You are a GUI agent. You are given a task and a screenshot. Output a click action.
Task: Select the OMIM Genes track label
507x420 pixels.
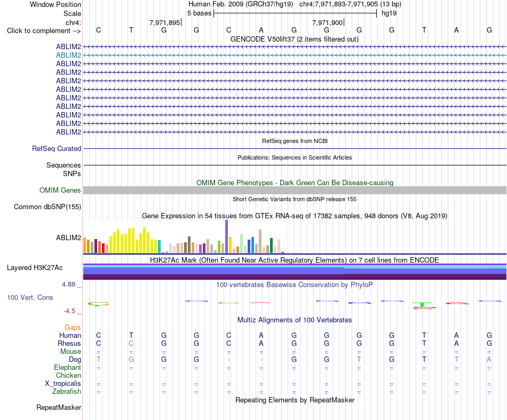tap(60, 191)
